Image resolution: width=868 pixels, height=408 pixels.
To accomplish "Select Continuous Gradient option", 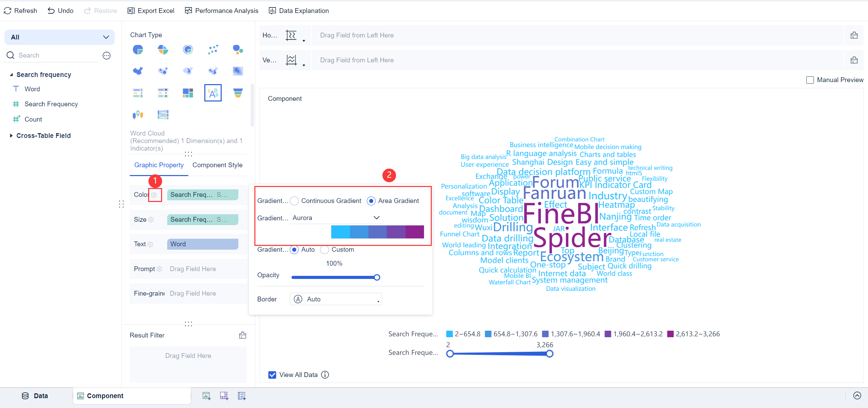I will pyautogui.click(x=294, y=201).
